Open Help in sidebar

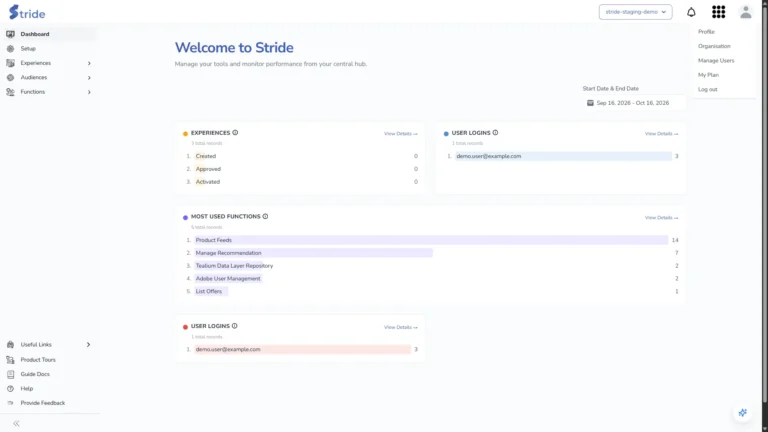click(26, 389)
